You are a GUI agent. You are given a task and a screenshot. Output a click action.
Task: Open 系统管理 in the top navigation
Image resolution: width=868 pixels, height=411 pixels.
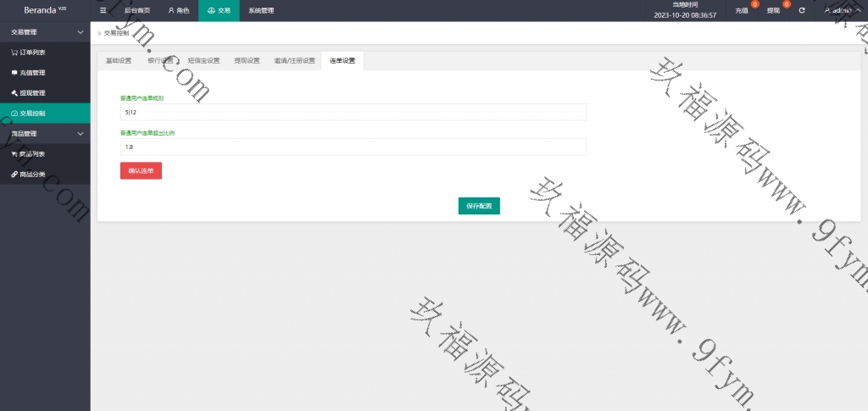pos(261,11)
